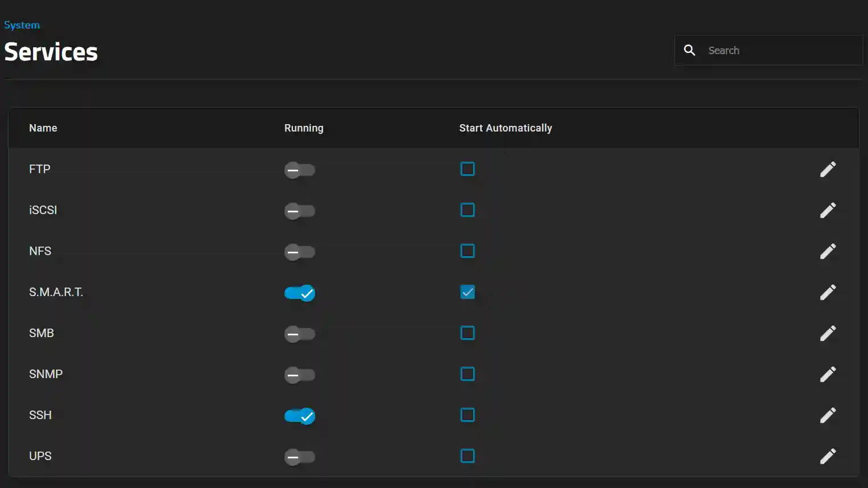868x488 pixels.
Task: Uncheck S.M.A.R.T. automatic start
Action: pyautogui.click(x=467, y=292)
